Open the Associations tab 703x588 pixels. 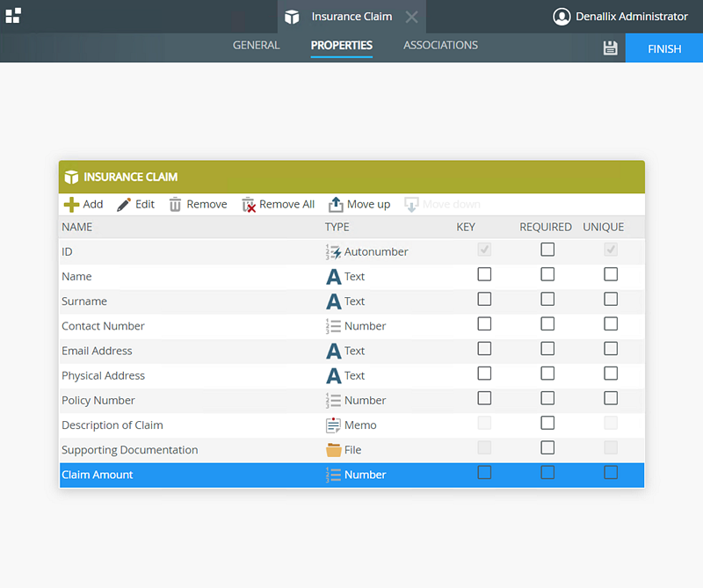[440, 46]
